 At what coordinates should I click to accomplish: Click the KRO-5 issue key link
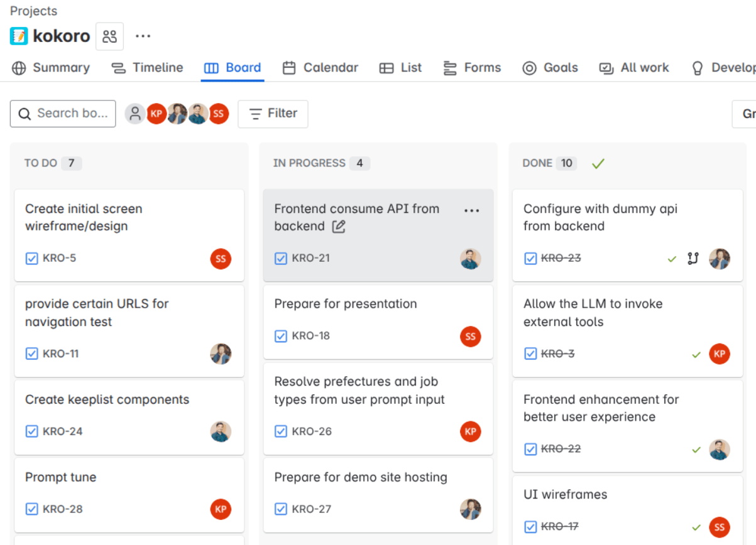click(59, 258)
